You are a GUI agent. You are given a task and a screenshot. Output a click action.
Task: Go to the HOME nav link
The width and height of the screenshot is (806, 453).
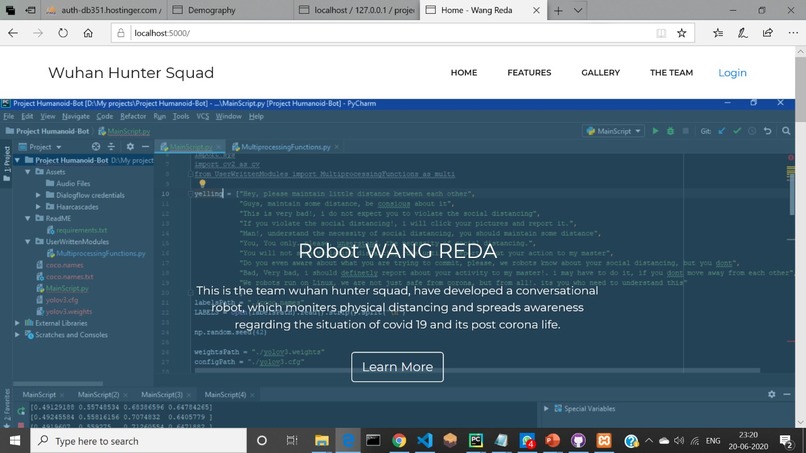[x=464, y=73]
